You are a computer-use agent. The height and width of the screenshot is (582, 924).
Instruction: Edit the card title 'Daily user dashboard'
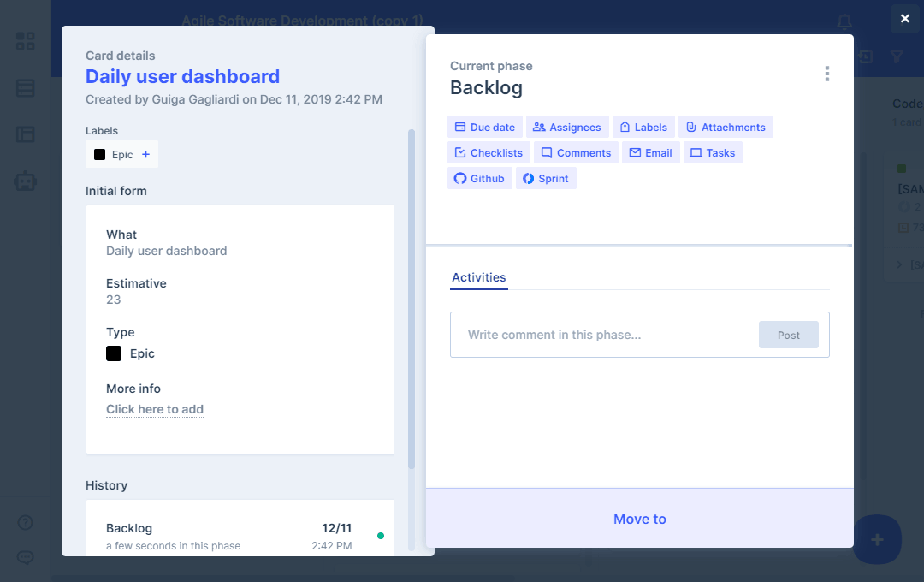182,76
